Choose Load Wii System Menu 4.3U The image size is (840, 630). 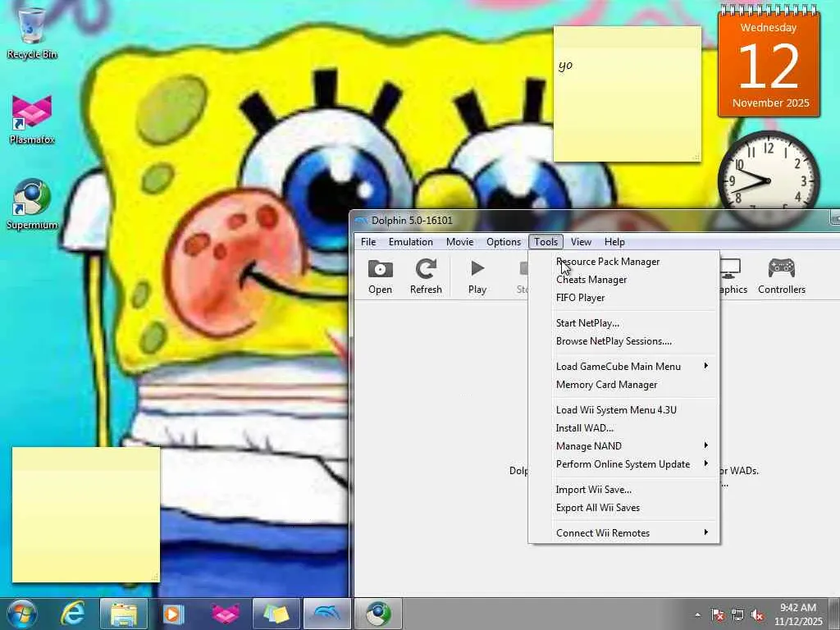tap(623, 410)
